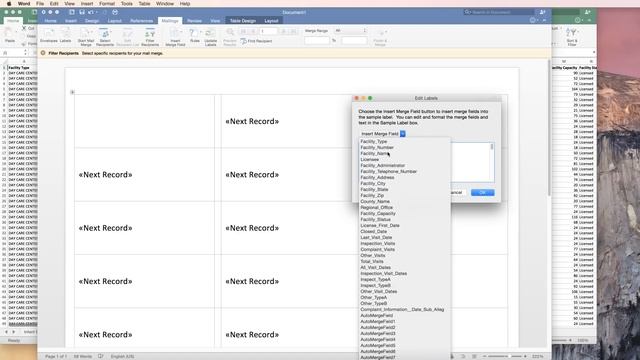Click the Finish & Merge icon
The height and width of the screenshot is (360, 640).
(x=380, y=37)
